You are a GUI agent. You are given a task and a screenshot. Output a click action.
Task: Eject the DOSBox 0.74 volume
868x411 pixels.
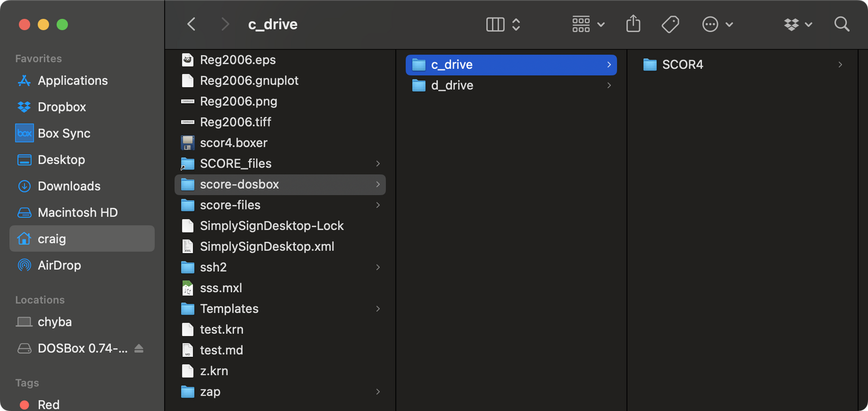(139, 348)
